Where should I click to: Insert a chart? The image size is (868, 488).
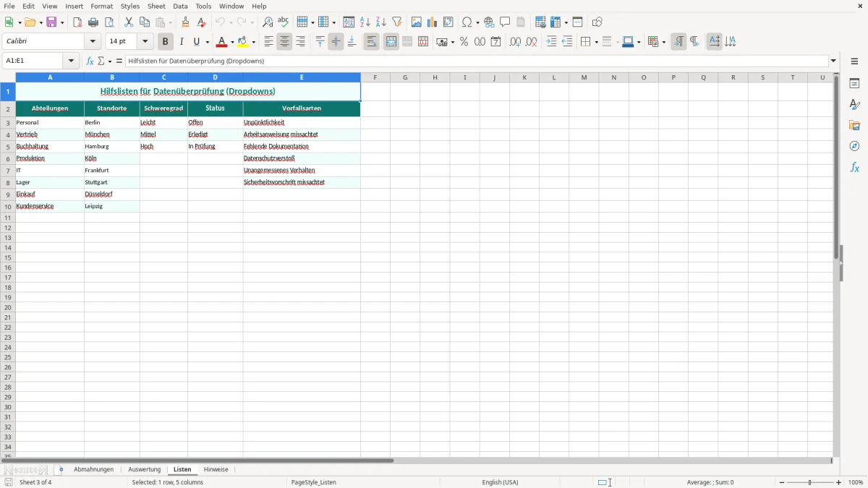tap(433, 22)
